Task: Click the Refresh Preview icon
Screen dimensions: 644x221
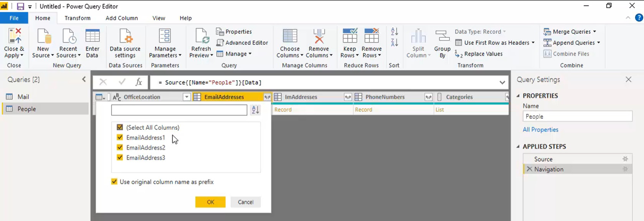Action: tap(201, 36)
